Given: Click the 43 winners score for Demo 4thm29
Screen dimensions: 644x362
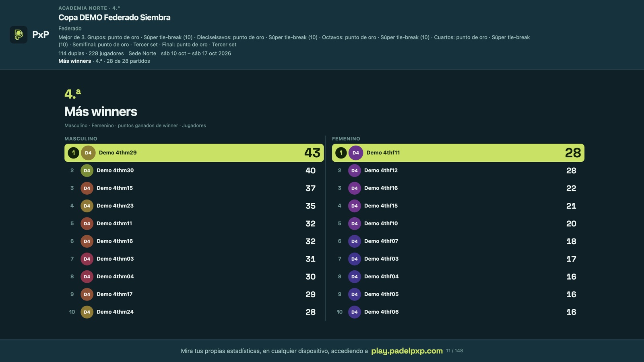Looking at the screenshot, I should (312, 153).
